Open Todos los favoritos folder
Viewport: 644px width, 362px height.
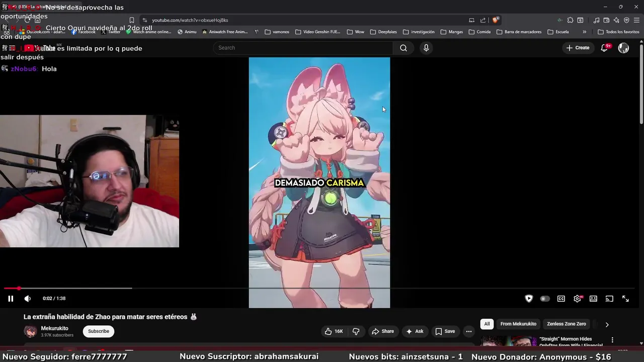pos(618,32)
